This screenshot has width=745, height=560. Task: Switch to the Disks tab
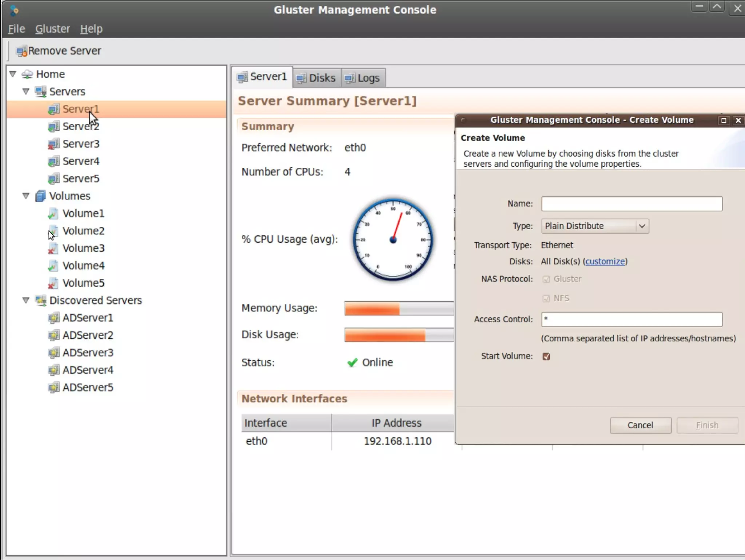coord(316,78)
